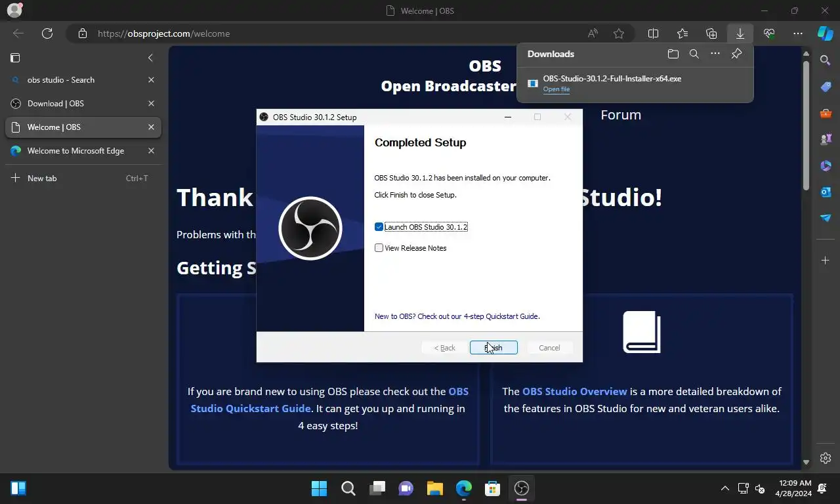This screenshot has width=840, height=504.
Task: Open the clock and date in taskbar
Action: (x=793, y=488)
